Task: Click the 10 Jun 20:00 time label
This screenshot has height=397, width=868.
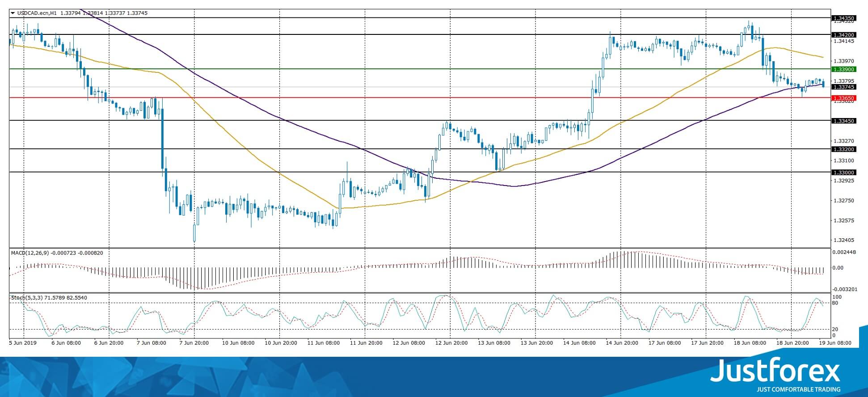Action: click(281, 343)
